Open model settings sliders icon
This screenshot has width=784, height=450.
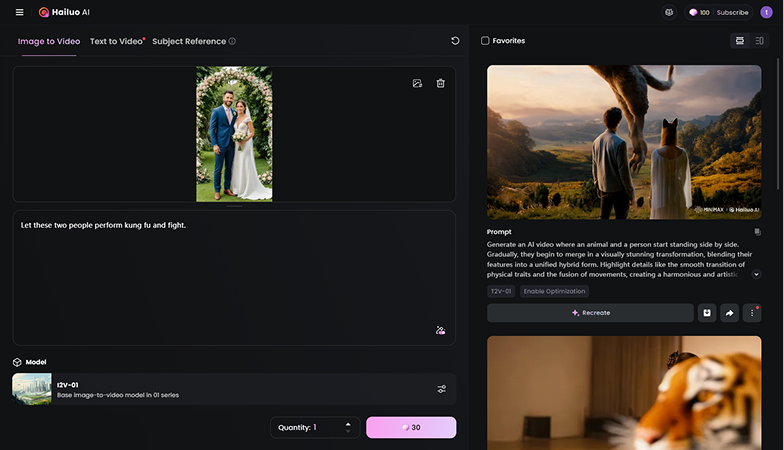point(441,389)
